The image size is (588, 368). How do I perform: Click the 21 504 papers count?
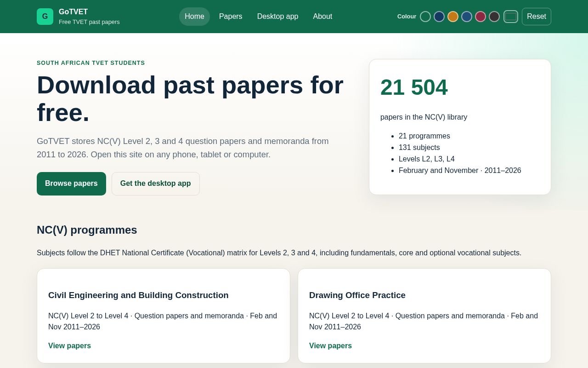click(x=414, y=87)
